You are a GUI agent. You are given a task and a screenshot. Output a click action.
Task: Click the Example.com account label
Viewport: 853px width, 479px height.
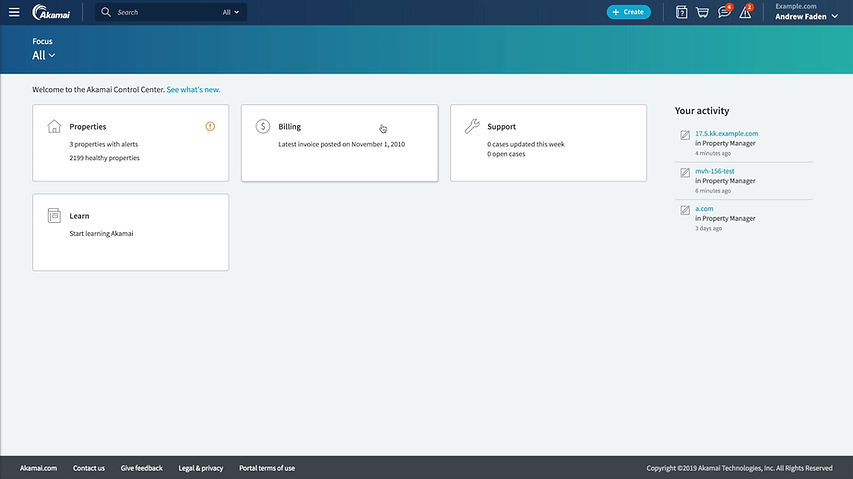(x=795, y=7)
